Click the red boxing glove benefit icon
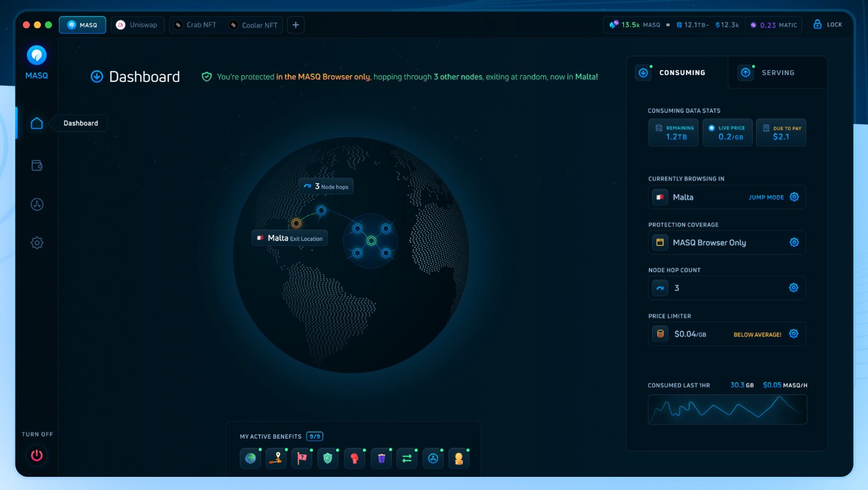 click(354, 458)
